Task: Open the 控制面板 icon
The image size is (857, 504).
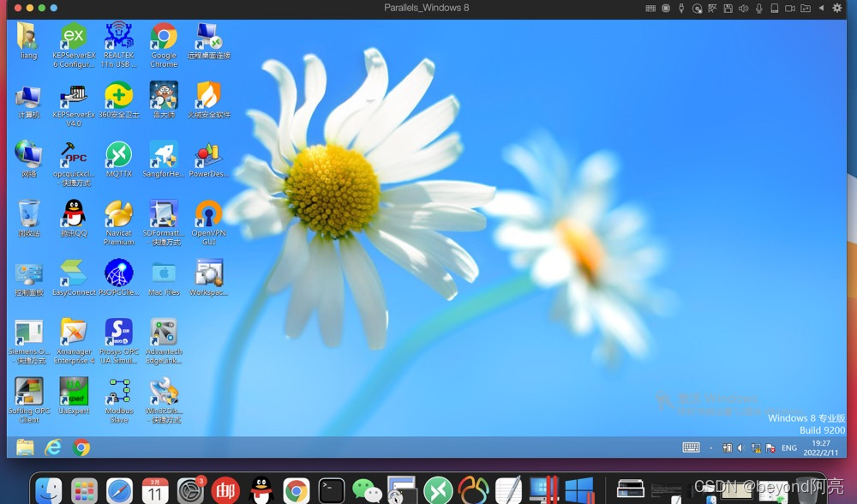Action: click(x=28, y=279)
